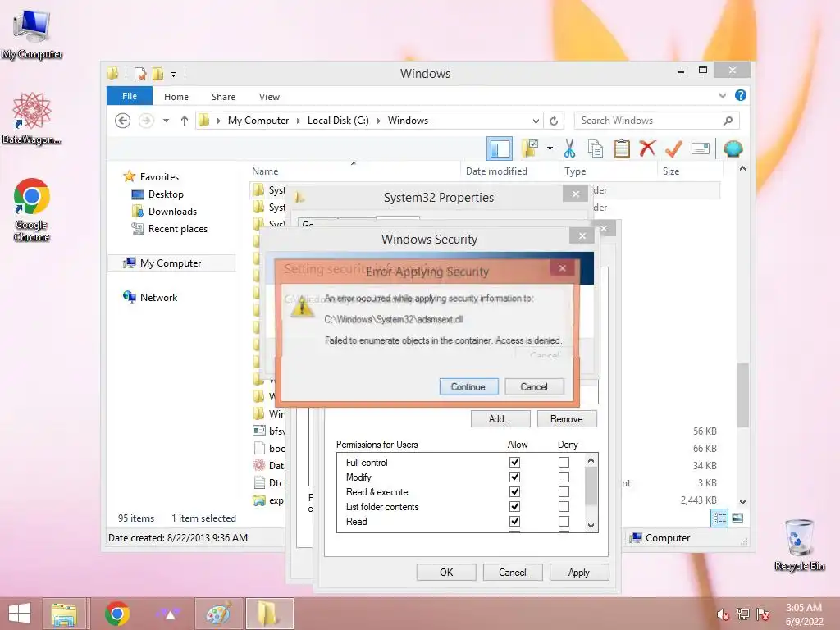Click OK in permissions dialog
This screenshot has width=840, height=630.
446,572
